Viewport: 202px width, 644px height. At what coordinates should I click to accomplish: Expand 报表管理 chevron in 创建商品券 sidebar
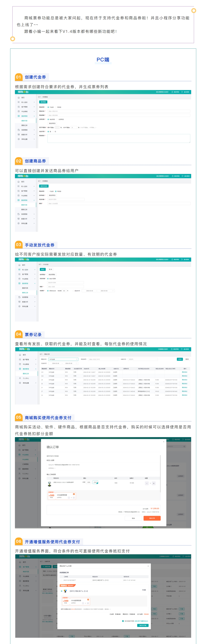pos(34,214)
